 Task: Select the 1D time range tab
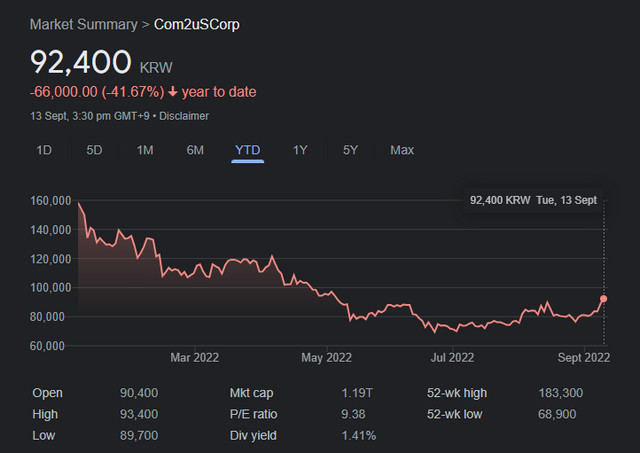coord(44,150)
